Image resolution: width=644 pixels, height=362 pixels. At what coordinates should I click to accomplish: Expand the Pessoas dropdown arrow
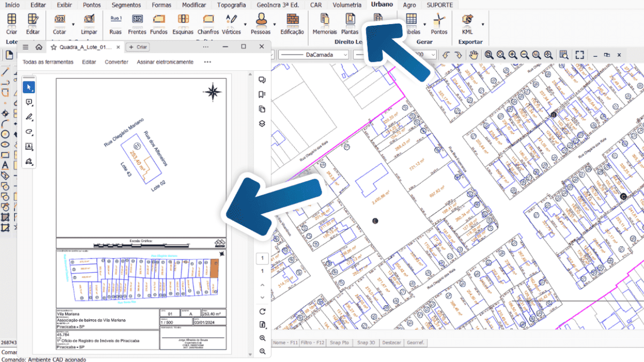point(275,24)
